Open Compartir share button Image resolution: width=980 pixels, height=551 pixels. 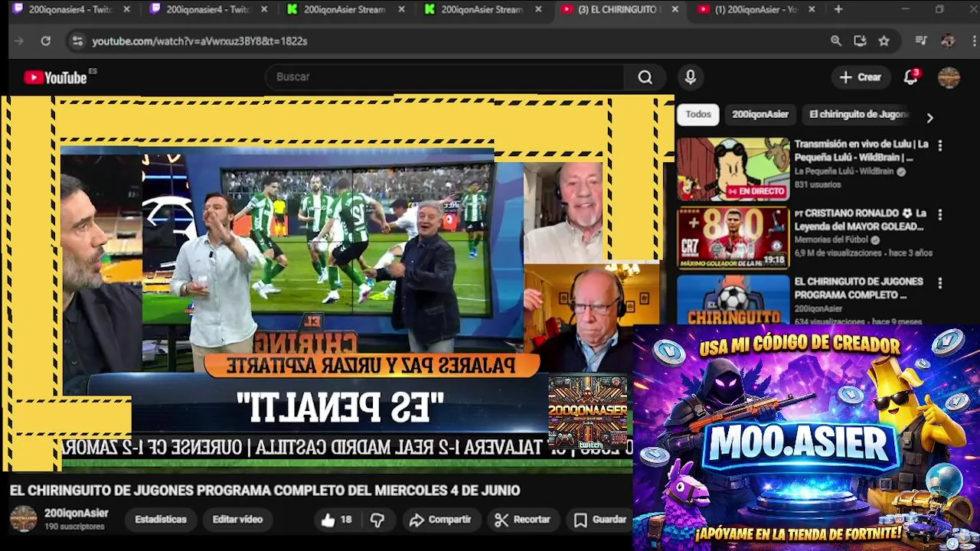click(440, 520)
